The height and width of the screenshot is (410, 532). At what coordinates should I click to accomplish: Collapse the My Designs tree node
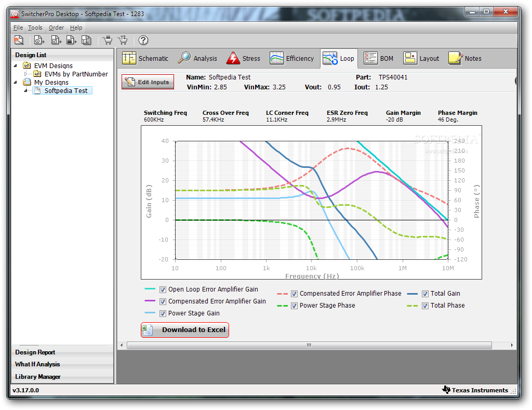15,82
